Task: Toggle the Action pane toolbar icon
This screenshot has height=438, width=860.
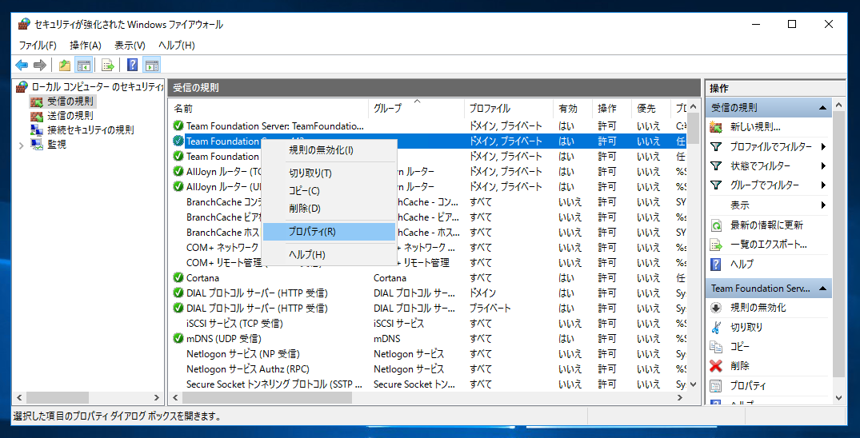Action: point(151,65)
